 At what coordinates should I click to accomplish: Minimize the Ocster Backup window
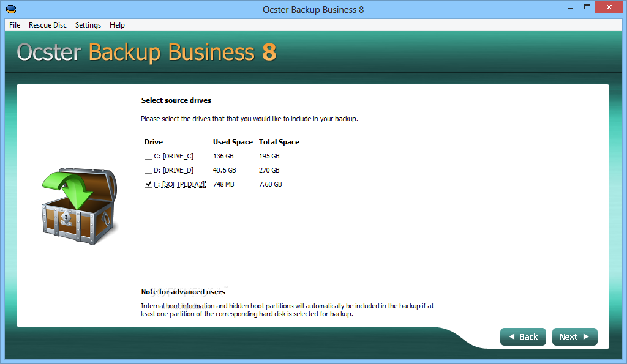571,7
